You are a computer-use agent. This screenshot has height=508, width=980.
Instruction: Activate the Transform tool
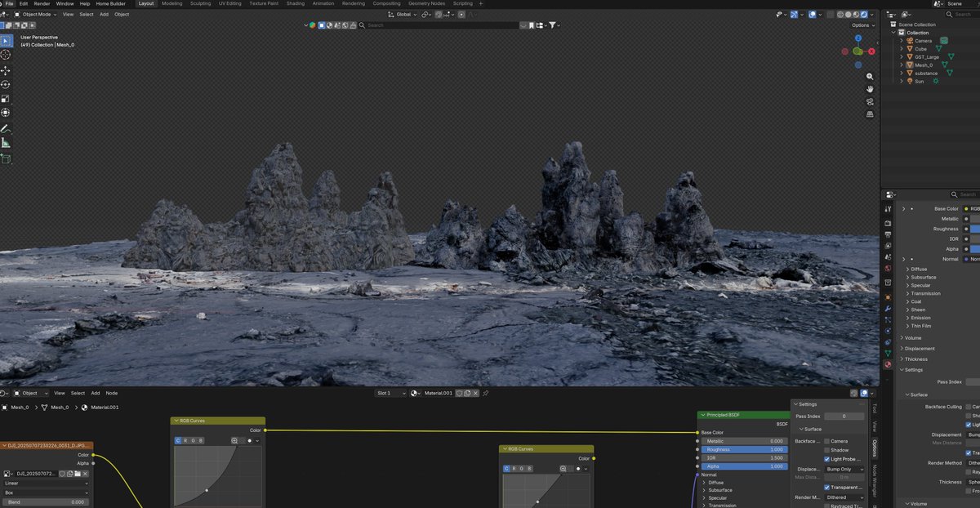tap(6, 113)
